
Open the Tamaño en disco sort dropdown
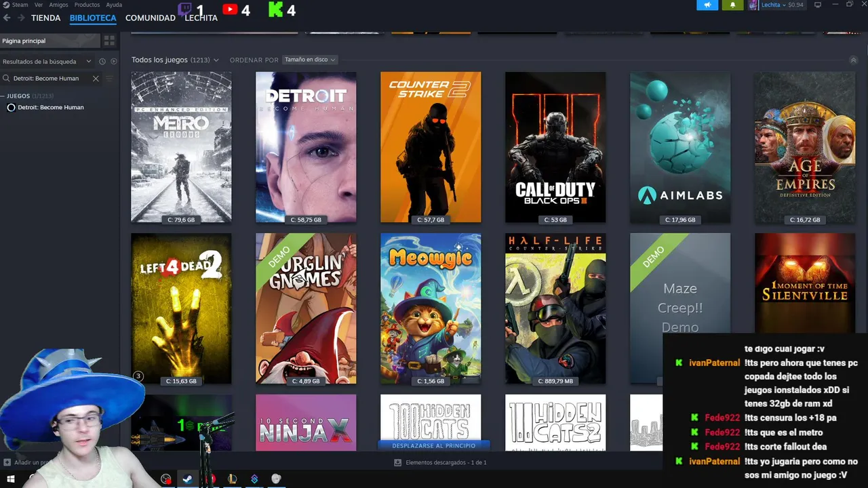click(310, 60)
